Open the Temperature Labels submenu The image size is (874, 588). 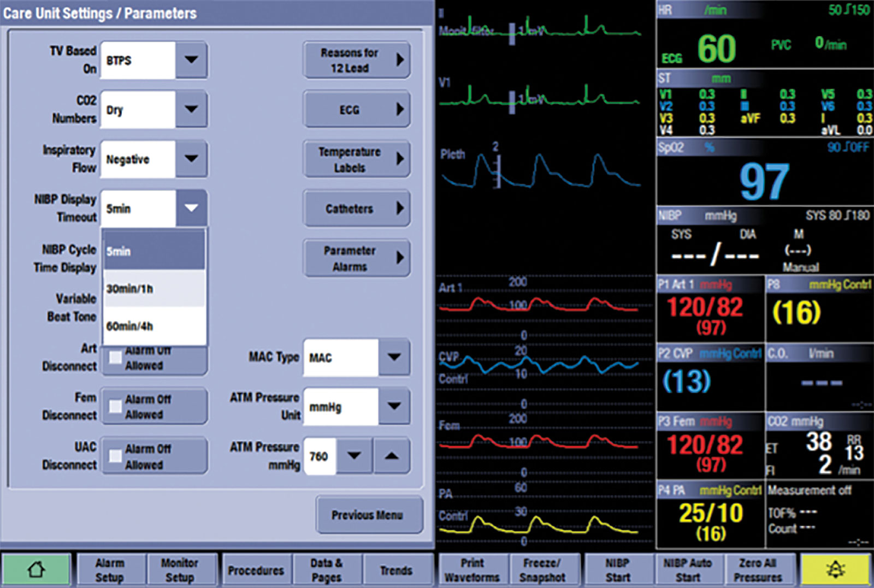pyautogui.click(x=356, y=159)
